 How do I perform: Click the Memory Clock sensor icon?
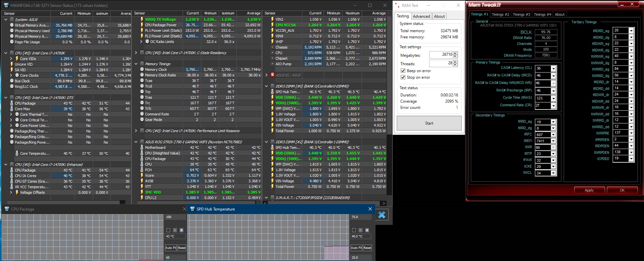tap(142, 70)
